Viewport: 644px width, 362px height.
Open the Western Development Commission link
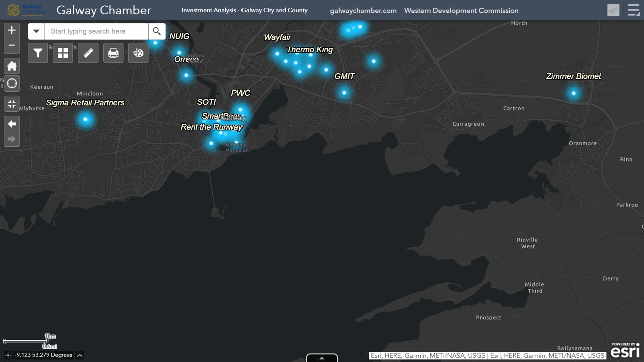pyautogui.click(x=461, y=10)
